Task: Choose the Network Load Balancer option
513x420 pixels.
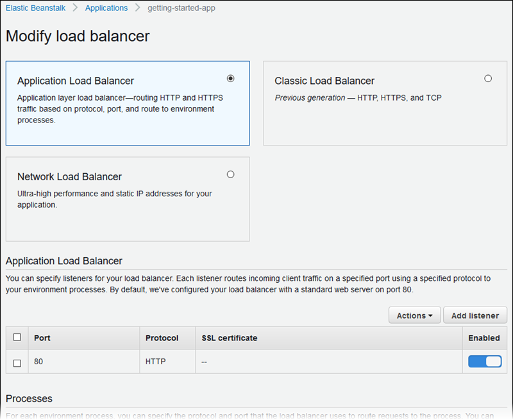Action: coord(230,174)
